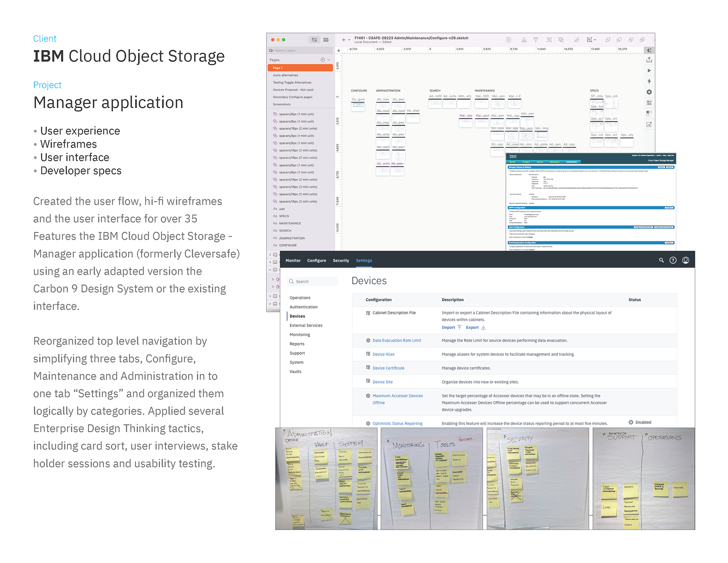Viewport: 728px width, 563px height.
Task: Select Vaults in the settings sidebar
Action: [295, 371]
